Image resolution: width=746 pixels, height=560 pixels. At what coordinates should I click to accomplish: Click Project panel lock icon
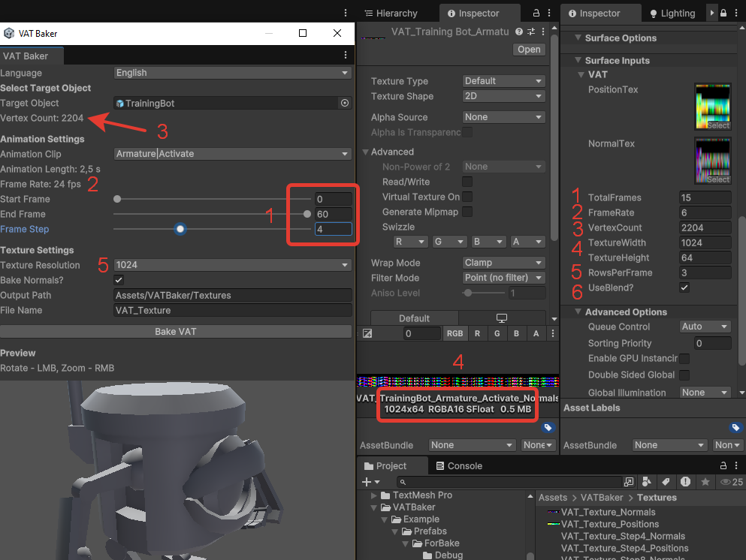pos(723,465)
